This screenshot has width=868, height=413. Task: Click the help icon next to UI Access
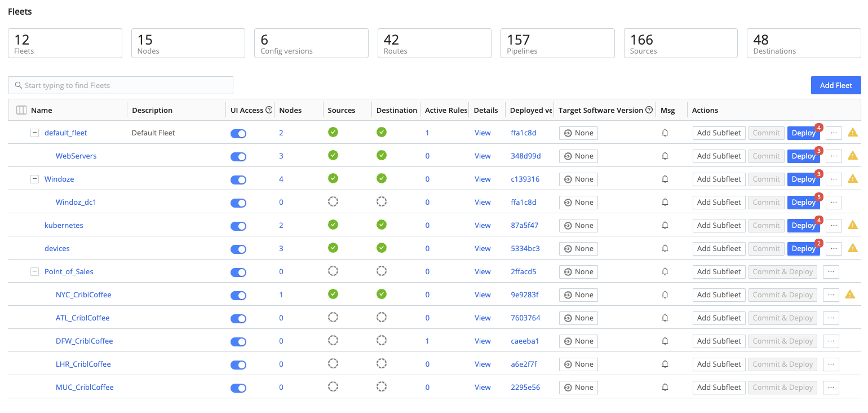click(269, 111)
